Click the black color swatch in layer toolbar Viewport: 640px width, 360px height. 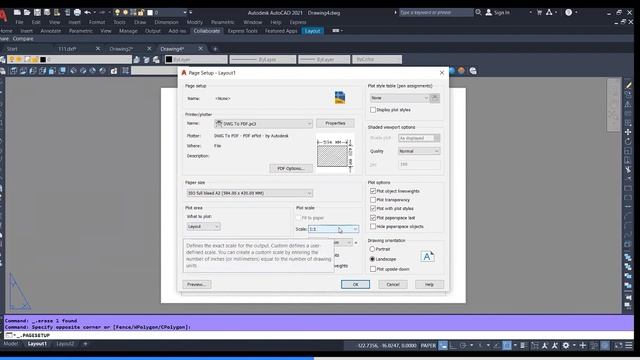43,60
